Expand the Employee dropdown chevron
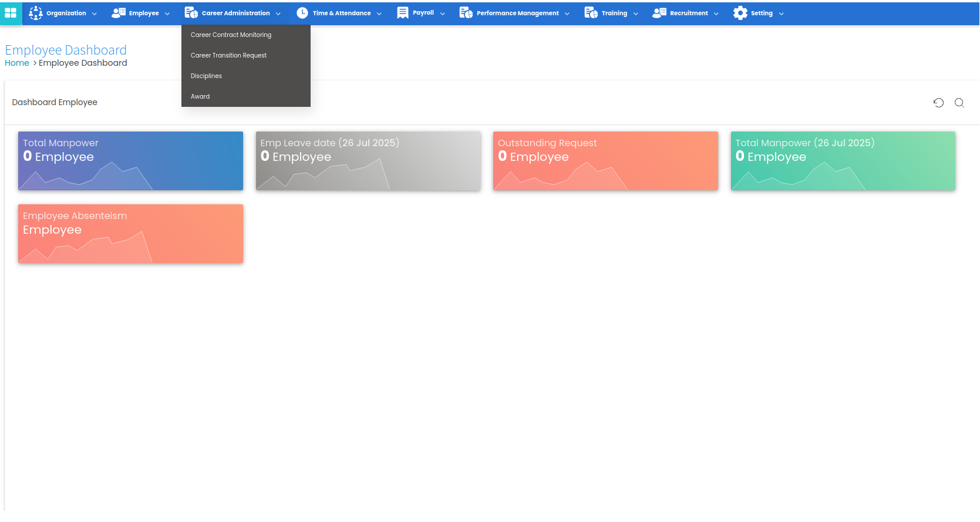 pyautogui.click(x=167, y=14)
